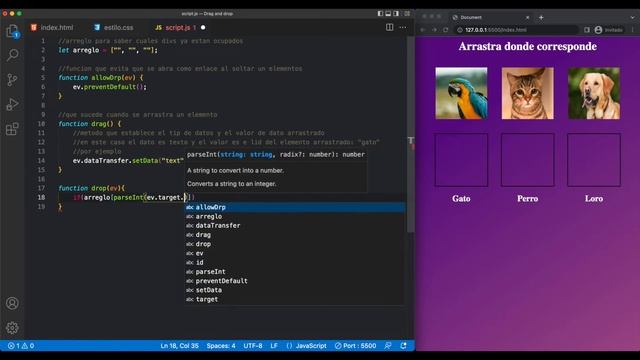Open the feedback icon in status bar
This screenshot has height=360, width=640.
(x=388, y=346)
